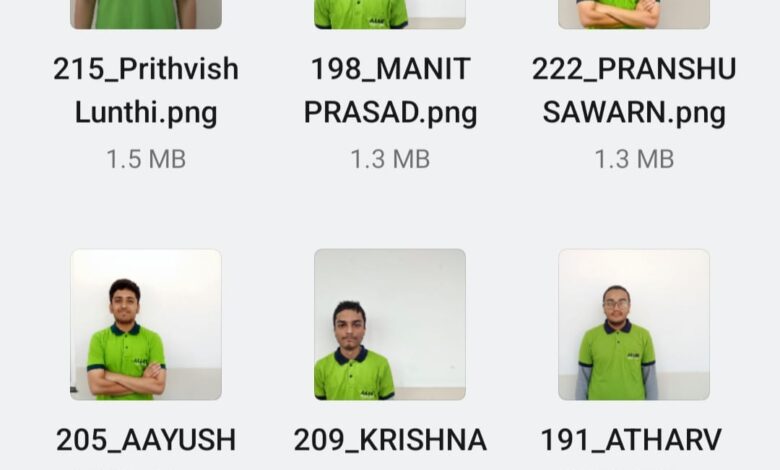Click the Lunthi.png text line
The width and height of the screenshot is (780, 470).
pos(146,113)
